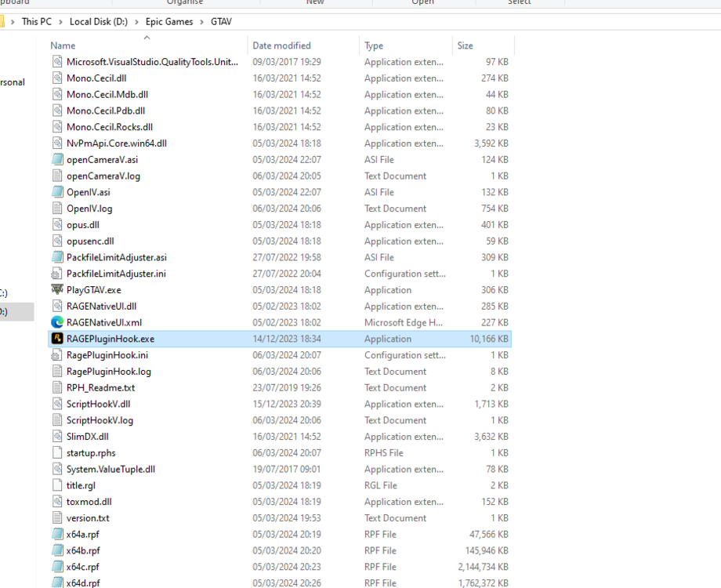Select the opusenc.dll file name
Screen dimensions: 721x588
coord(90,241)
